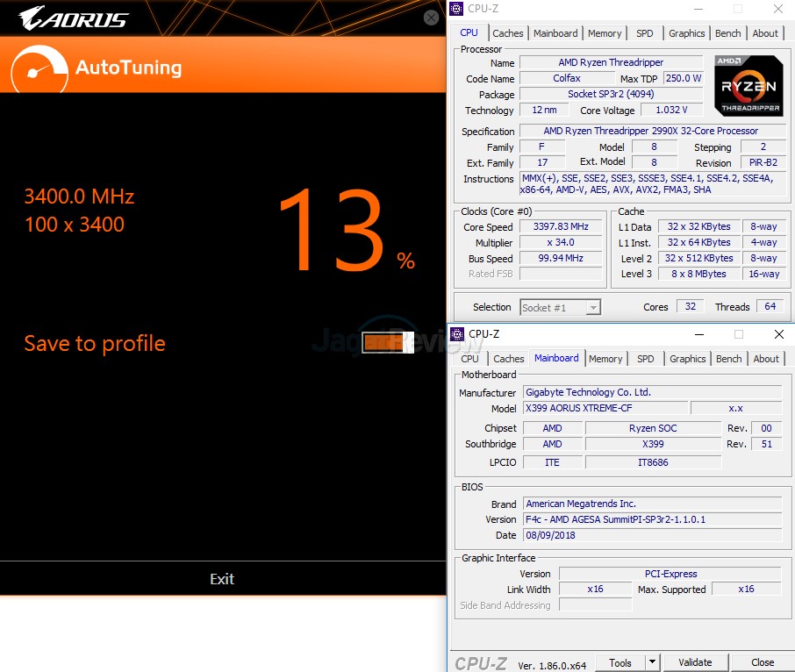Expand the Tools dropdown arrow
The height and width of the screenshot is (672, 795).
pyautogui.click(x=652, y=662)
